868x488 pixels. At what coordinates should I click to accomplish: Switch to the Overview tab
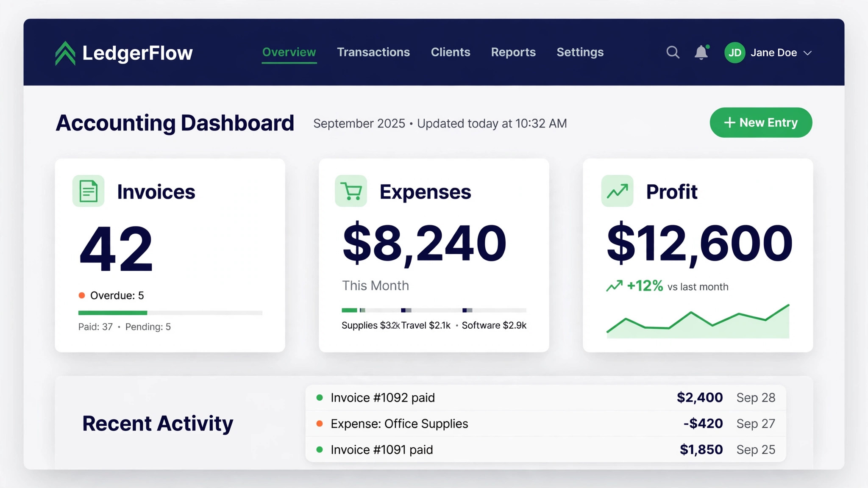click(x=289, y=52)
